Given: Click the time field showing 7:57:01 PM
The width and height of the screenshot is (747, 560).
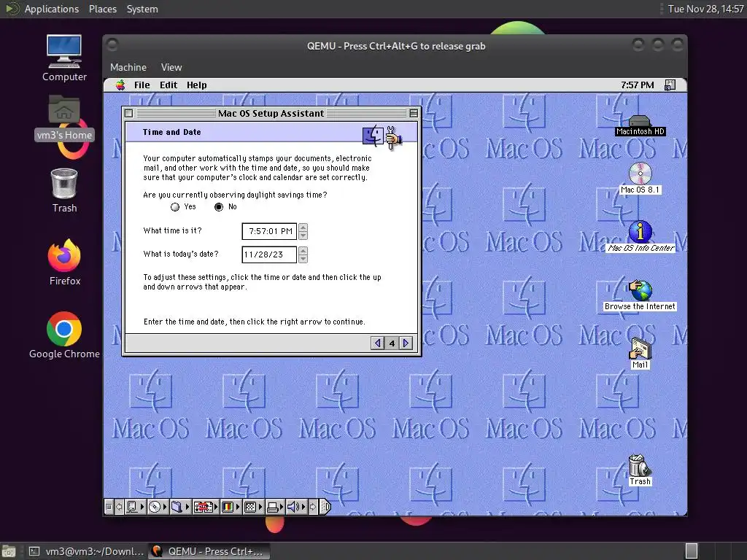Looking at the screenshot, I should [x=269, y=231].
